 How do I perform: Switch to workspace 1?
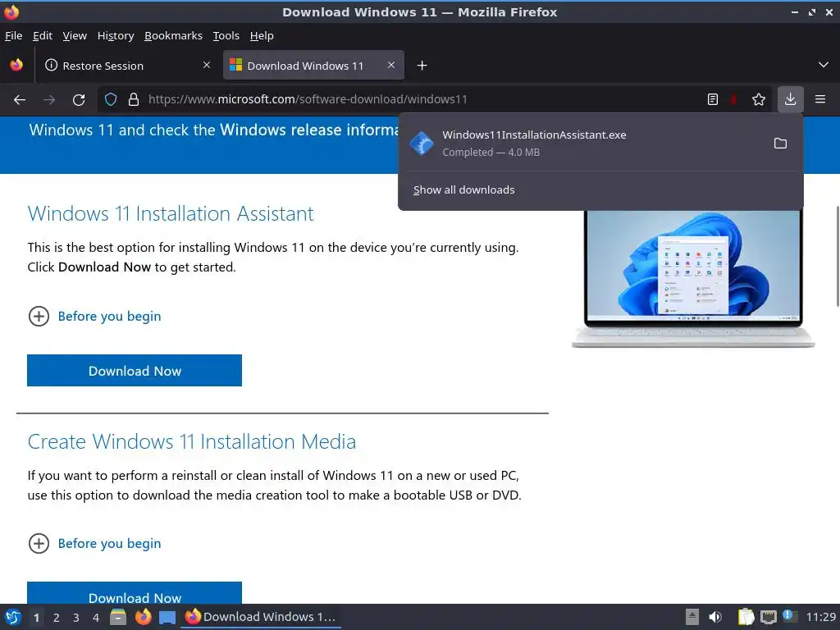(36, 618)
